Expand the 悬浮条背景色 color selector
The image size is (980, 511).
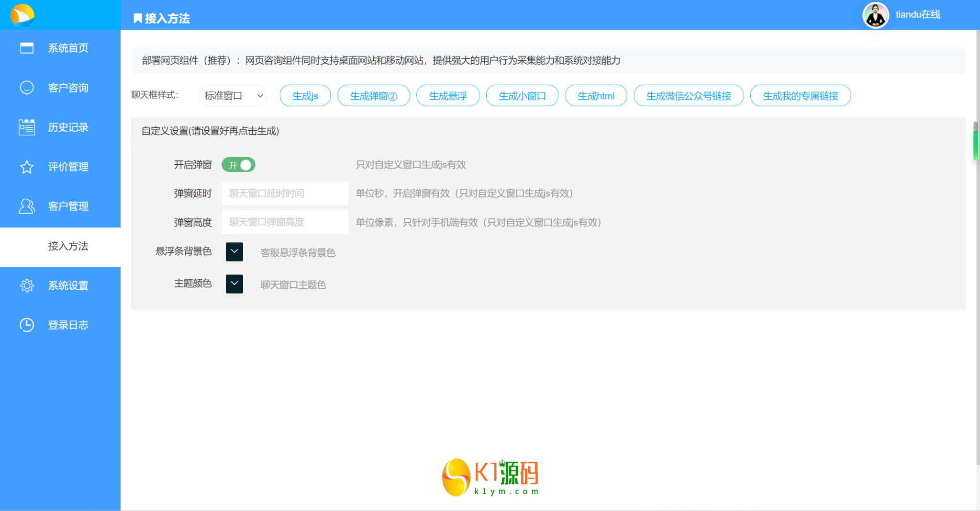tap(234, 251)
